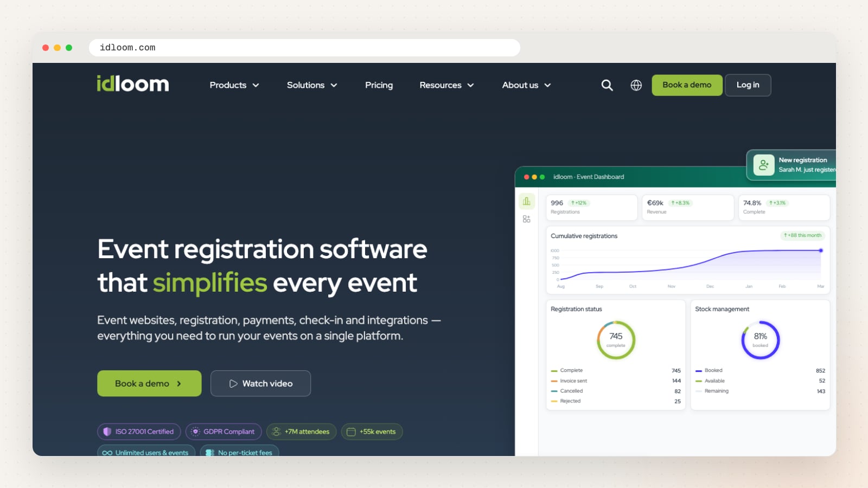Expand the Solutions dropdown chevron
This screenshot has height=488, width=868.
pos(334,85)
